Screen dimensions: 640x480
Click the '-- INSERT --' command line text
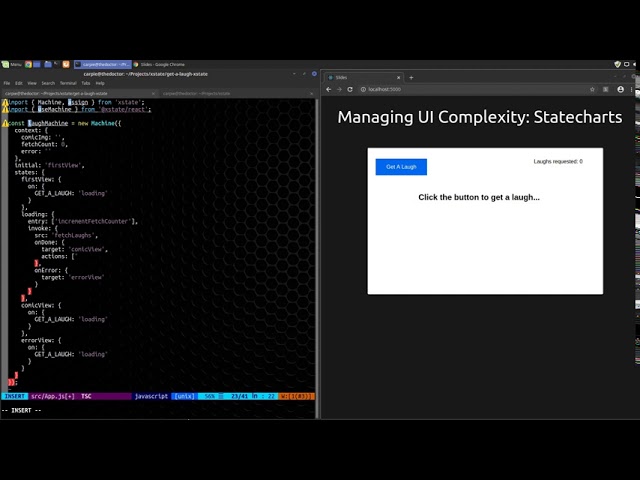(x=21, y=411)
